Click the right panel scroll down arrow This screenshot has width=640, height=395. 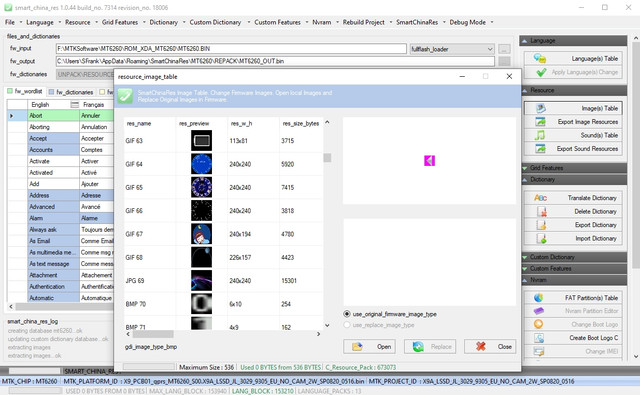coord(636,356)
